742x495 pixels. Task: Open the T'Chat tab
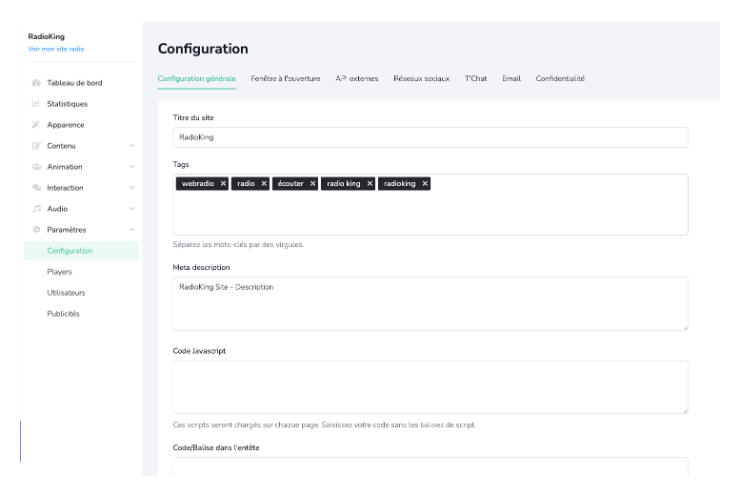476,79
